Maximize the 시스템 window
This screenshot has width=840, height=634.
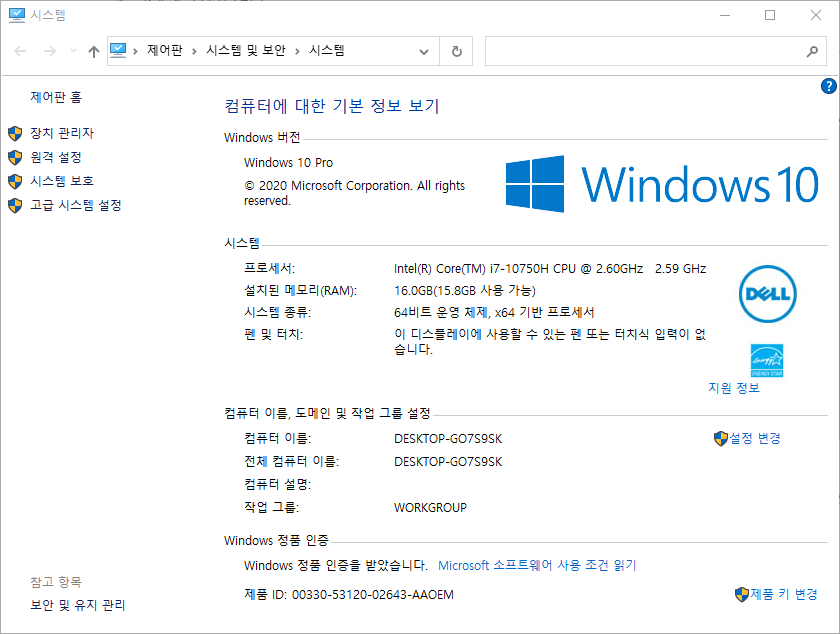tap(770, 15)
